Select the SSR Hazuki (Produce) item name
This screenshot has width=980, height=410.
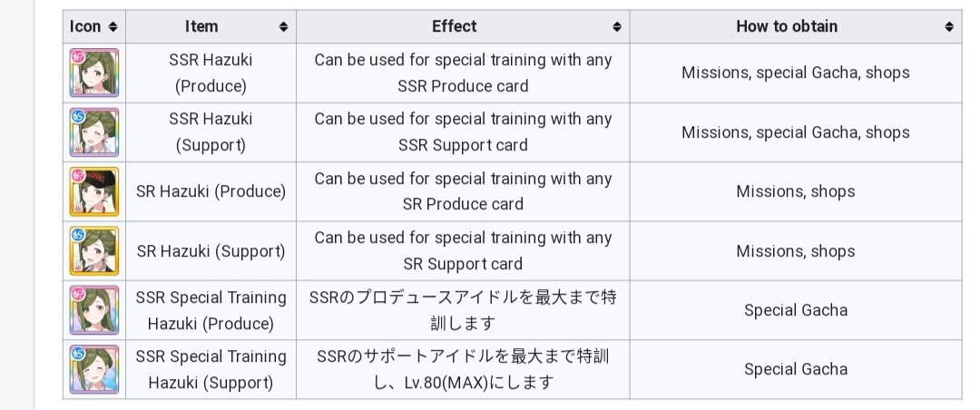211,73
